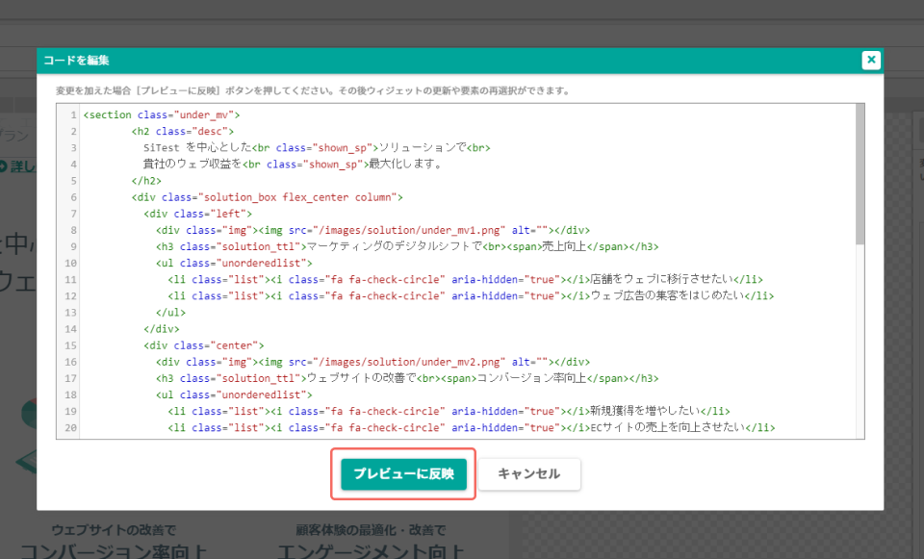
Task: Close the code edit dialog with X
Action: (871, 60)
